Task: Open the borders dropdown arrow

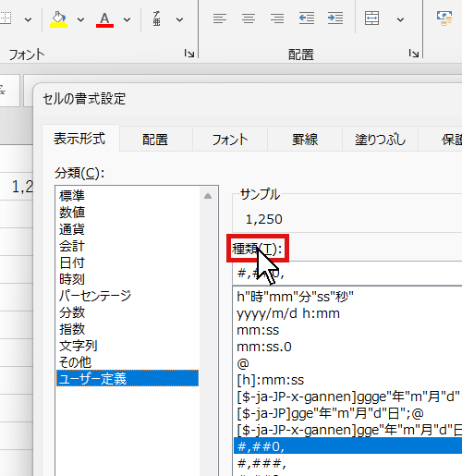Action: 28,20
